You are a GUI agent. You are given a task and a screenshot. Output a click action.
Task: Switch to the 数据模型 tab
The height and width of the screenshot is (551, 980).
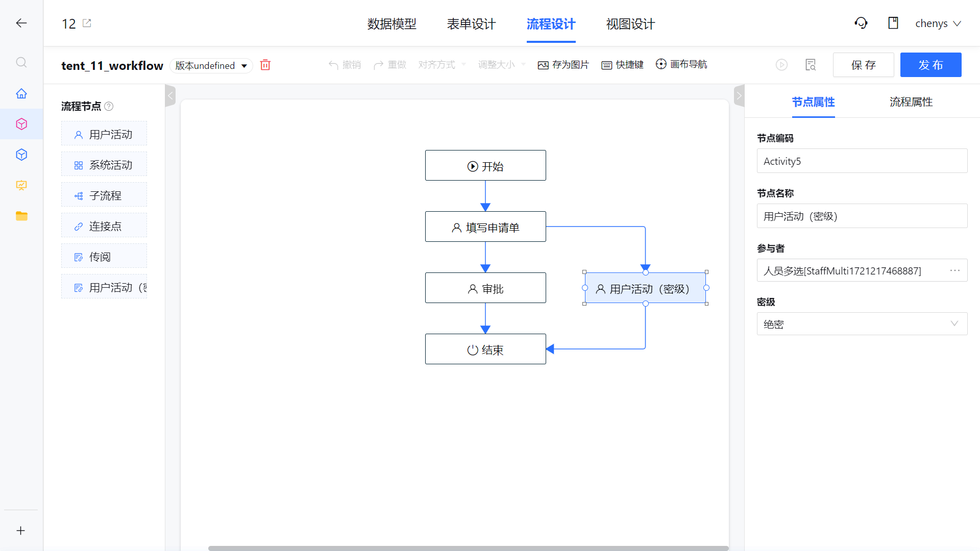click(392, 24)
